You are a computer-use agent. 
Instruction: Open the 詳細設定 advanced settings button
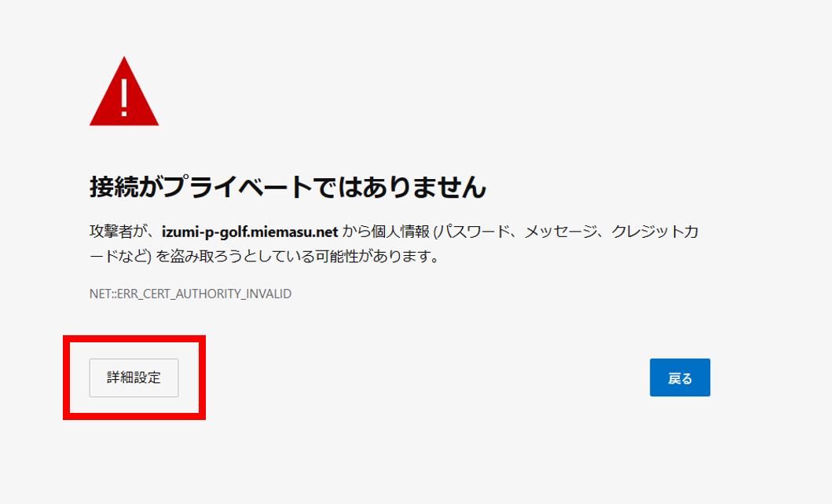(134, 378)
